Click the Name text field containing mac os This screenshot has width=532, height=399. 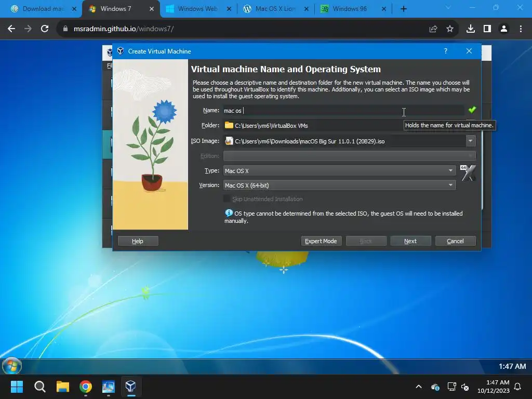pos(343,111)
